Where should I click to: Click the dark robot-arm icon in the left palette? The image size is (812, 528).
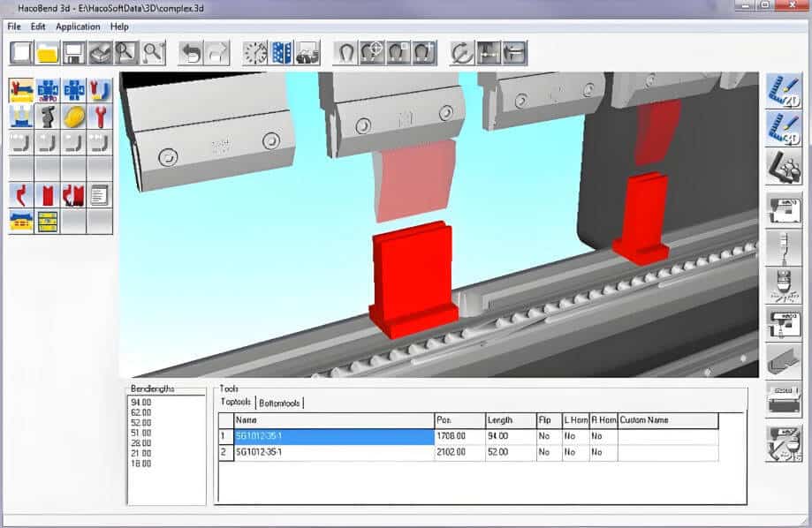click(x=48, y=117)
